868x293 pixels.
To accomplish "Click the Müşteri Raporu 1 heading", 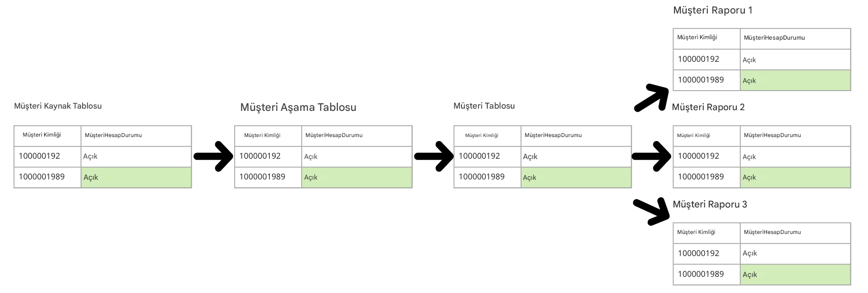I will [x=713, y=10].
